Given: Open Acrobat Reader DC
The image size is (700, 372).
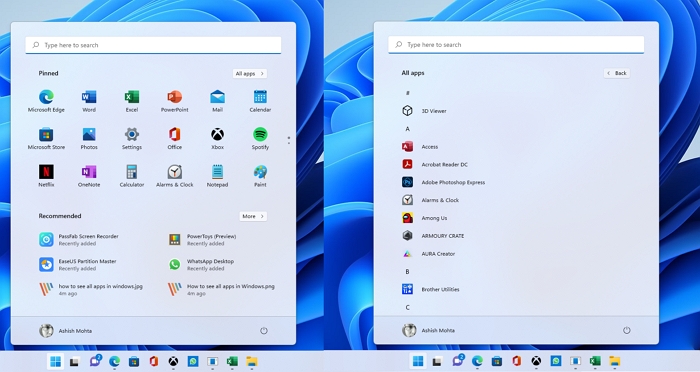Looking at the screenshot, I should [x=435, y=164].
